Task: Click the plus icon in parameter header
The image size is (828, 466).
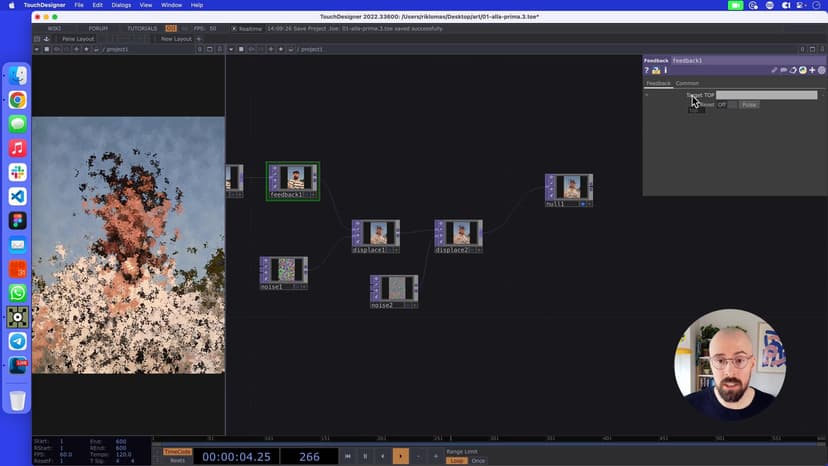Action: point(812,70)
